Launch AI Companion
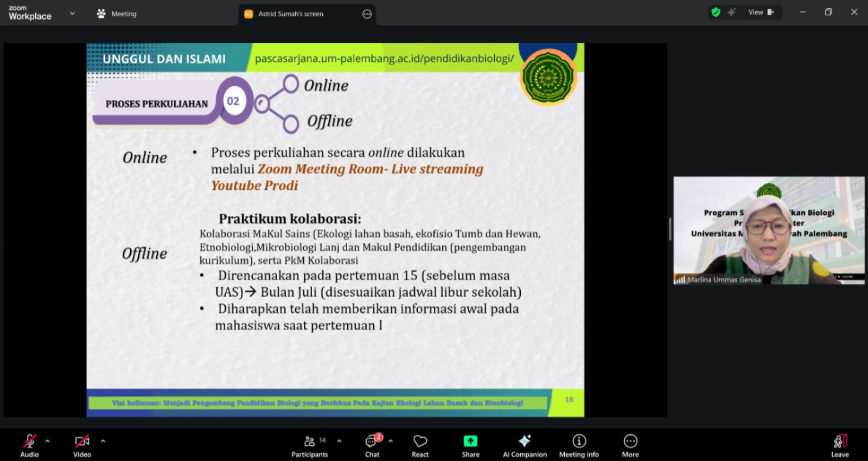Screen dimensions: 868x461 525,445
